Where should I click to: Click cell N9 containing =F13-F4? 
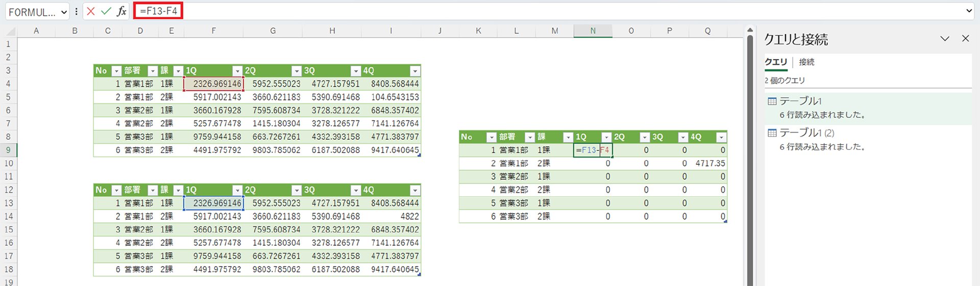tap(593, 150)
